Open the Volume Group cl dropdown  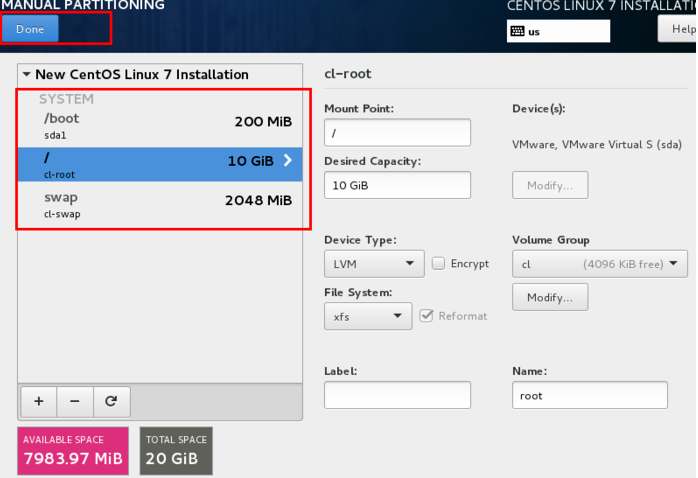[600, 264]
